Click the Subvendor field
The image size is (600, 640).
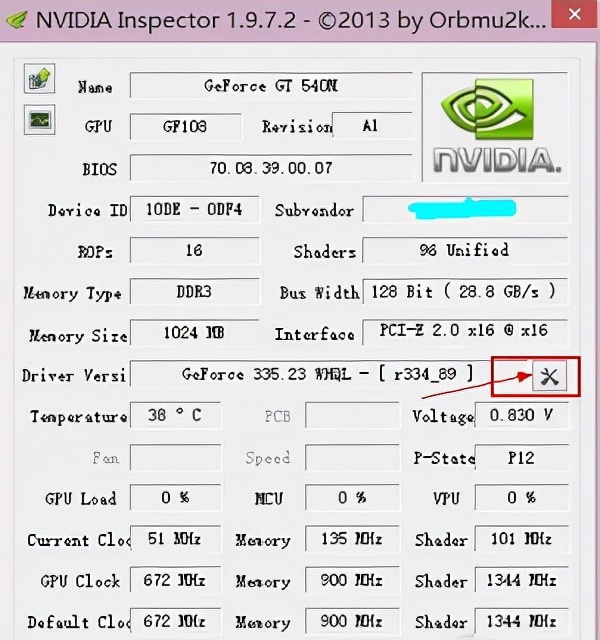coord(466,209)
